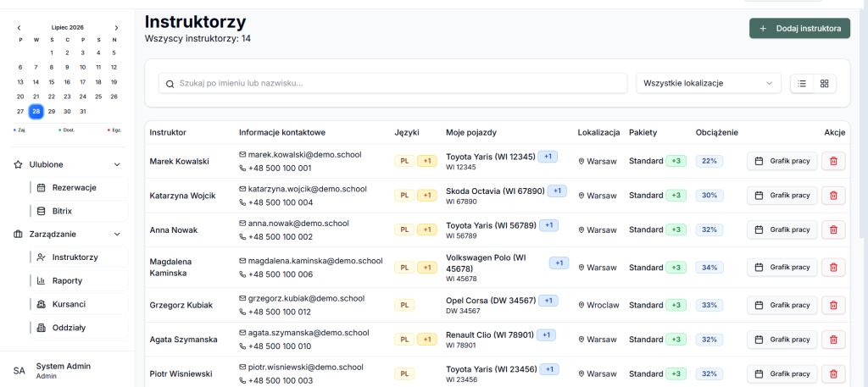Open Grafik pracy for Grzegorz Kubiak

point(782,305)
